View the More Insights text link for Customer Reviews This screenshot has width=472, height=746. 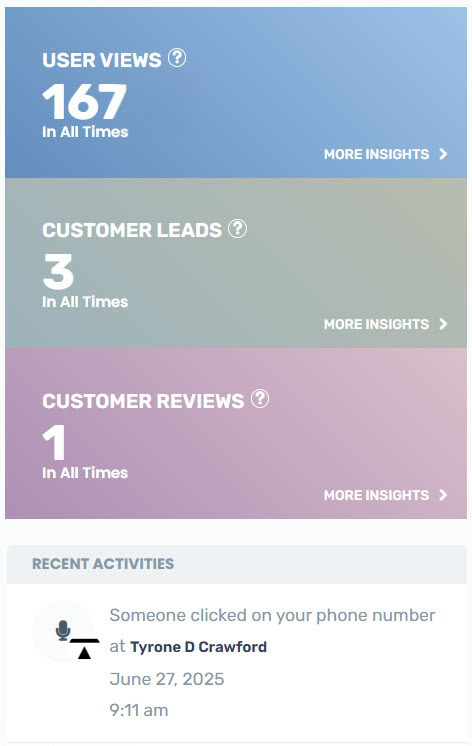coord(376,495)
